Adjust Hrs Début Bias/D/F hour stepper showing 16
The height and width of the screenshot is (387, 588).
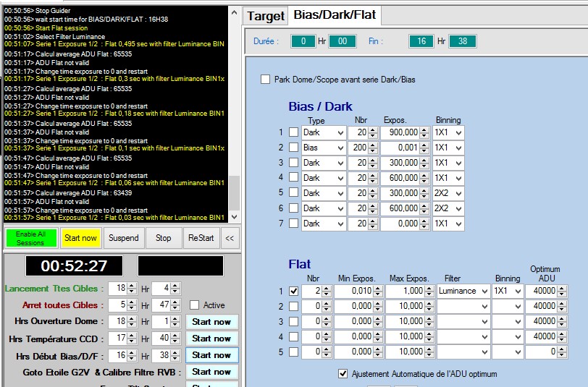click(132, 355)
